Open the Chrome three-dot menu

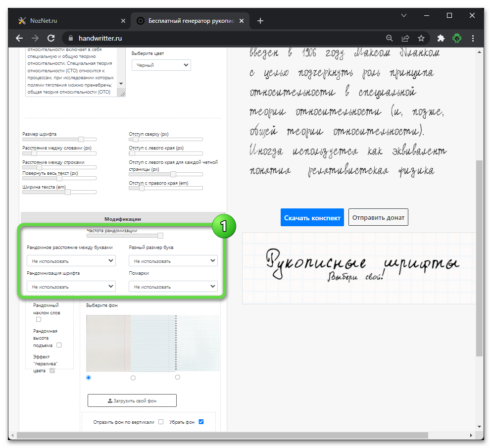[x=474, y=38]
